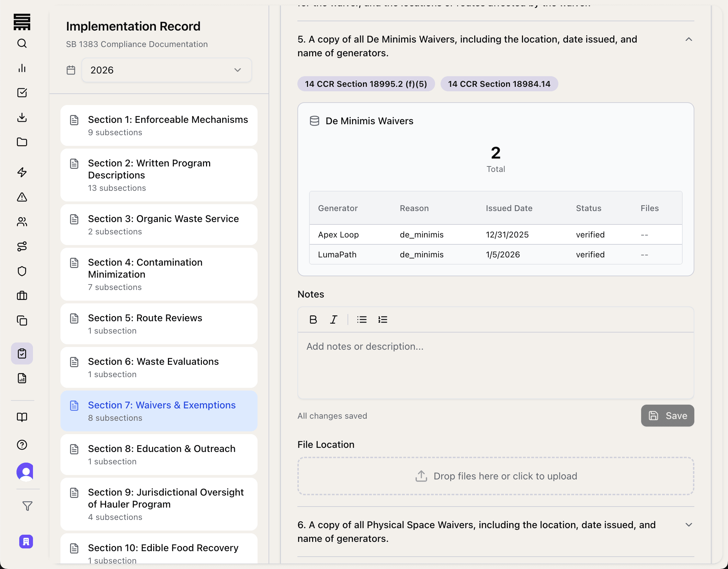Expand item 6 Physical Space Waivers
Viewport: 728px width, 569px height.
[689, 525]
